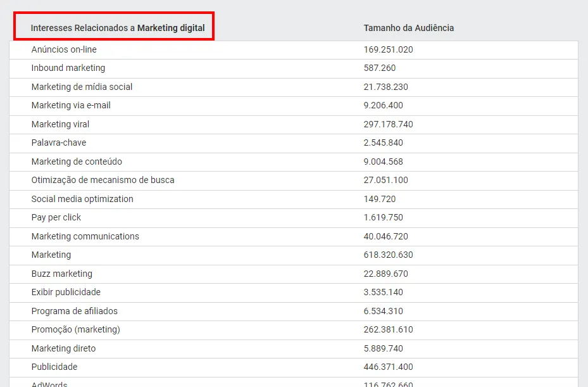Click the AdWords row at the bottom
588x387 pixels.
(49, 383)
